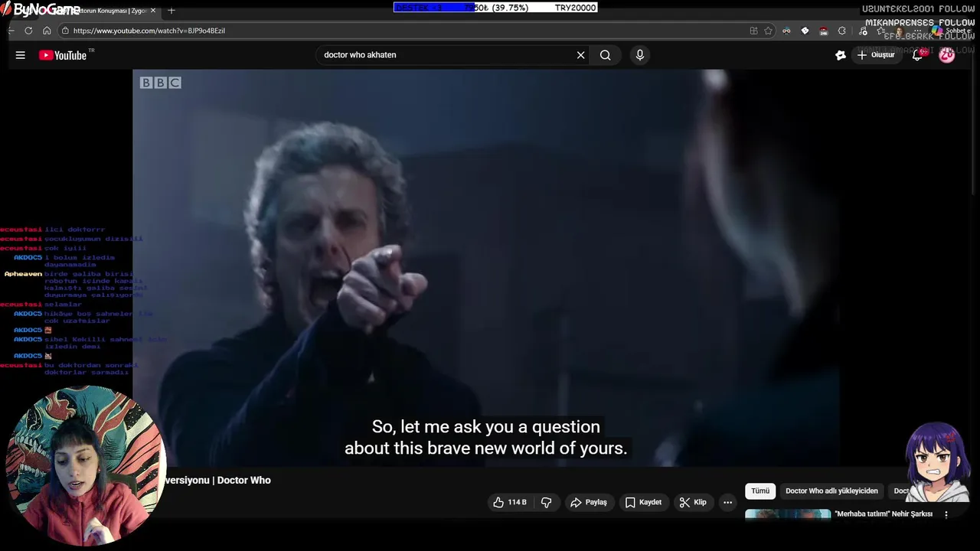Clear the search box with X icon
Viewport: 980px width, 551px height.
(580, 55)
